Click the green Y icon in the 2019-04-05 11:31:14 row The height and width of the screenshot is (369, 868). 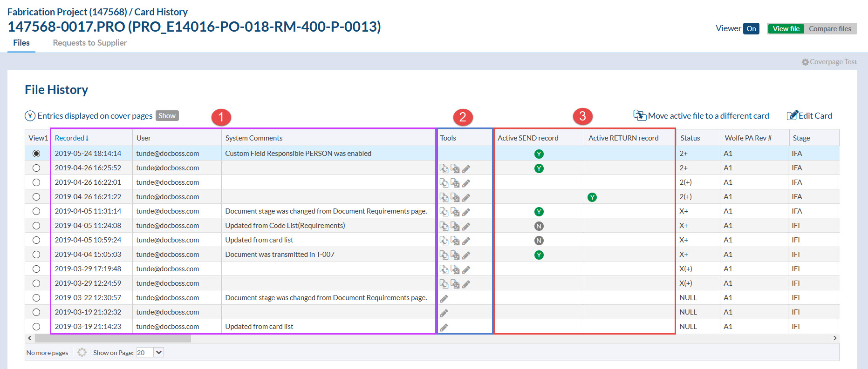539,212
